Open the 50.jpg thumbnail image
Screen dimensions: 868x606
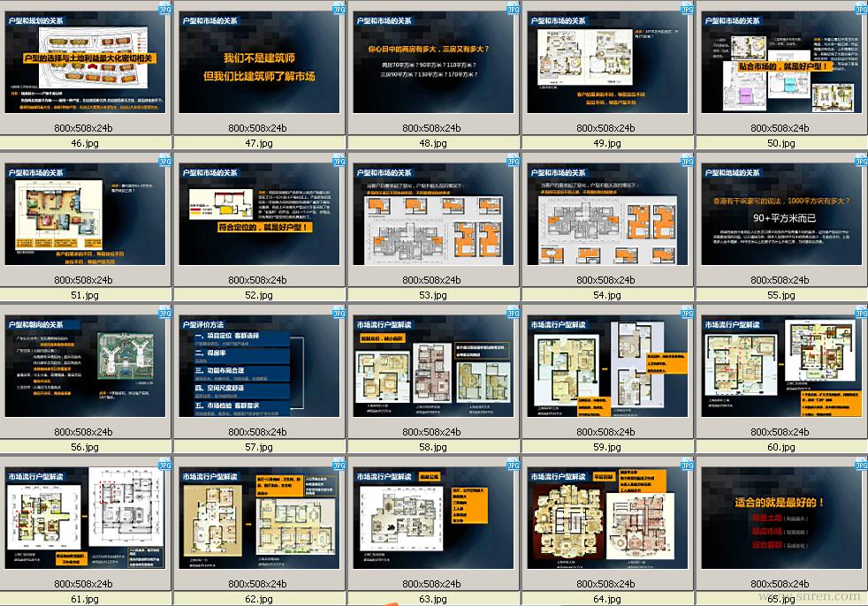(781, 63)
